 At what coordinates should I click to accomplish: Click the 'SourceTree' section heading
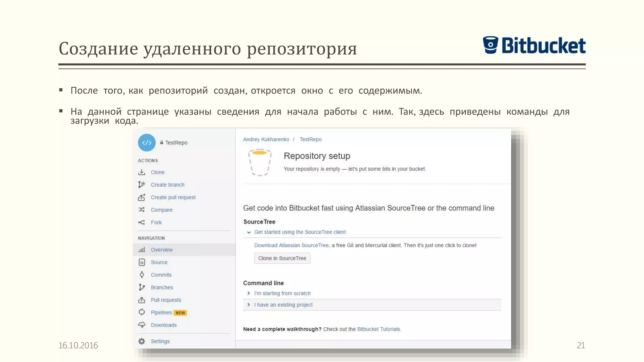(259, 222)
